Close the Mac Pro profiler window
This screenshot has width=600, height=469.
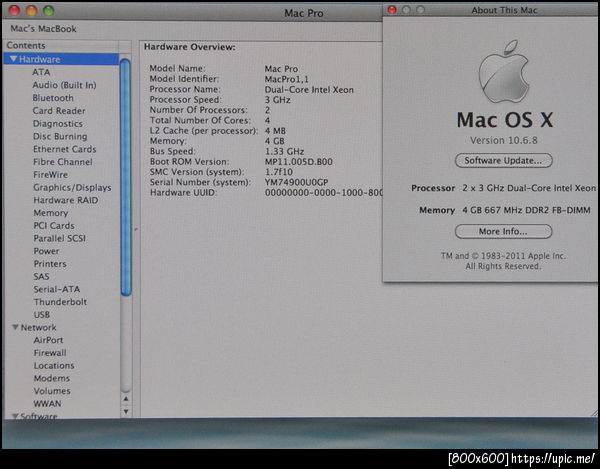[x=14, y=10]
